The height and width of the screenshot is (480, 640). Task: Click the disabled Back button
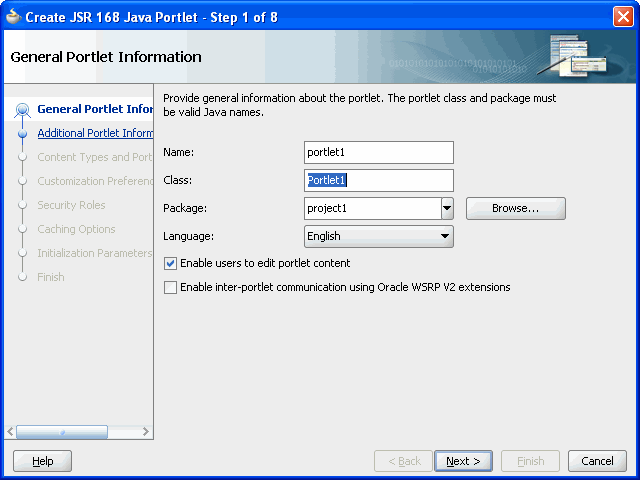pos(403,461)
